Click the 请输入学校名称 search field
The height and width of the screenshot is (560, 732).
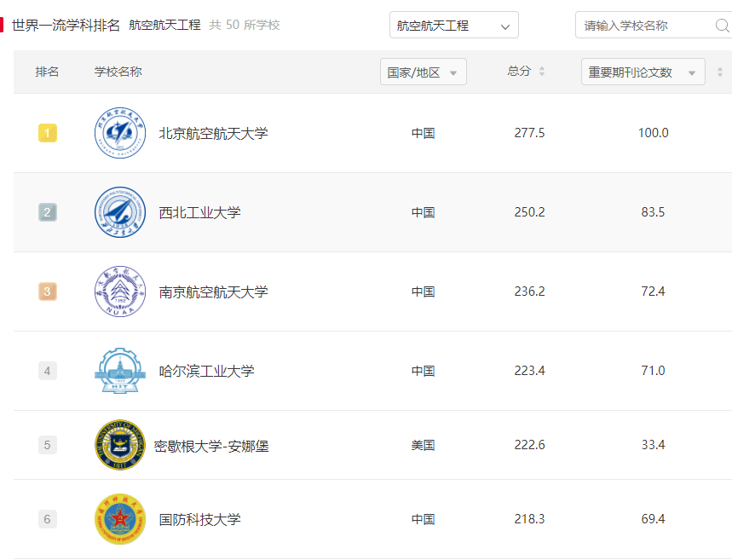(x=654, y=25)
